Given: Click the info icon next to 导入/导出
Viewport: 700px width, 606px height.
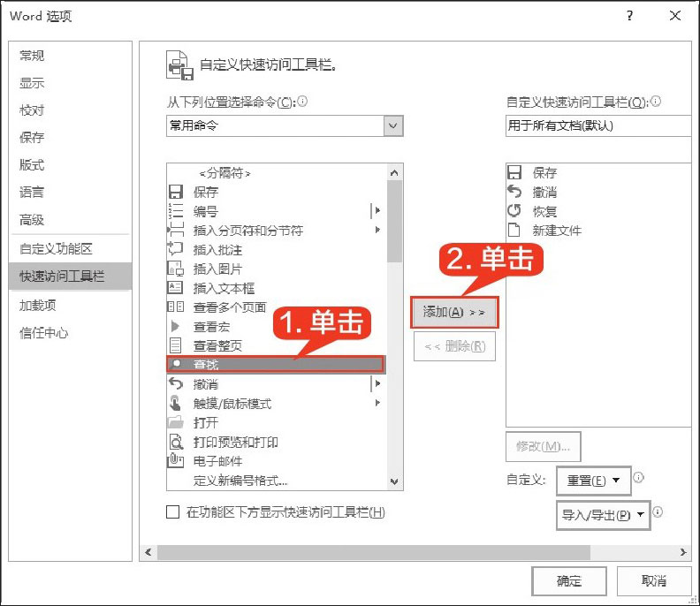Looking at the screenshot, I should [658, 511].
